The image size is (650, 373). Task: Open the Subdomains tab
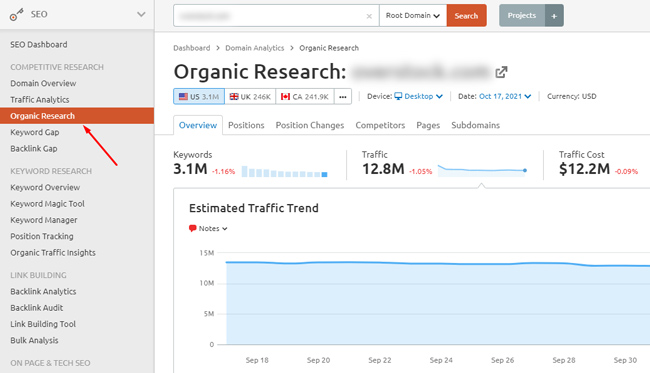coord(475,125)
